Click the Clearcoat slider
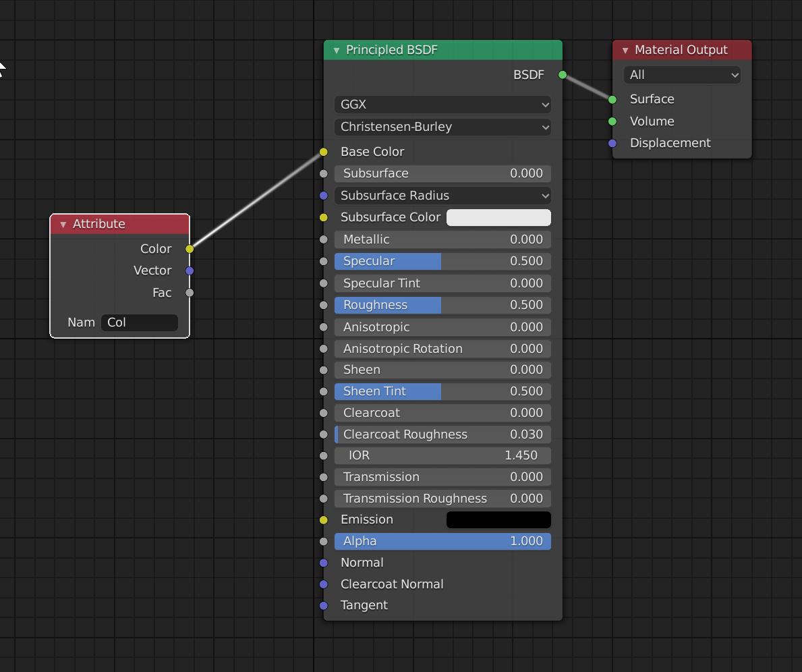The height and width of the screenshot is (672, 802). [442, 413]
